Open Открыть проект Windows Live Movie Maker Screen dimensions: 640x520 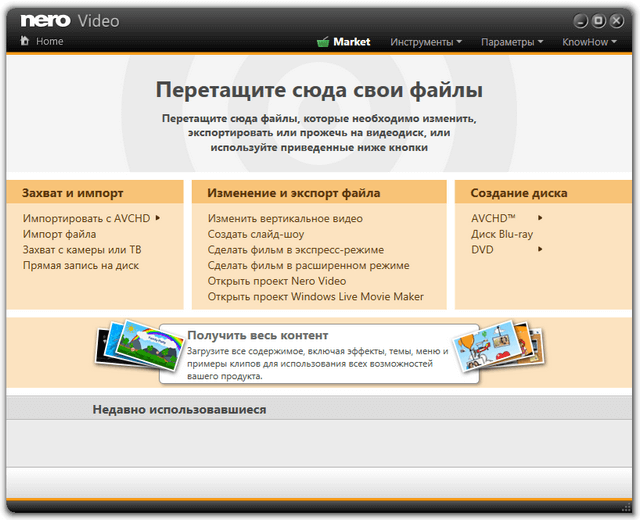(x=316, y=297)
